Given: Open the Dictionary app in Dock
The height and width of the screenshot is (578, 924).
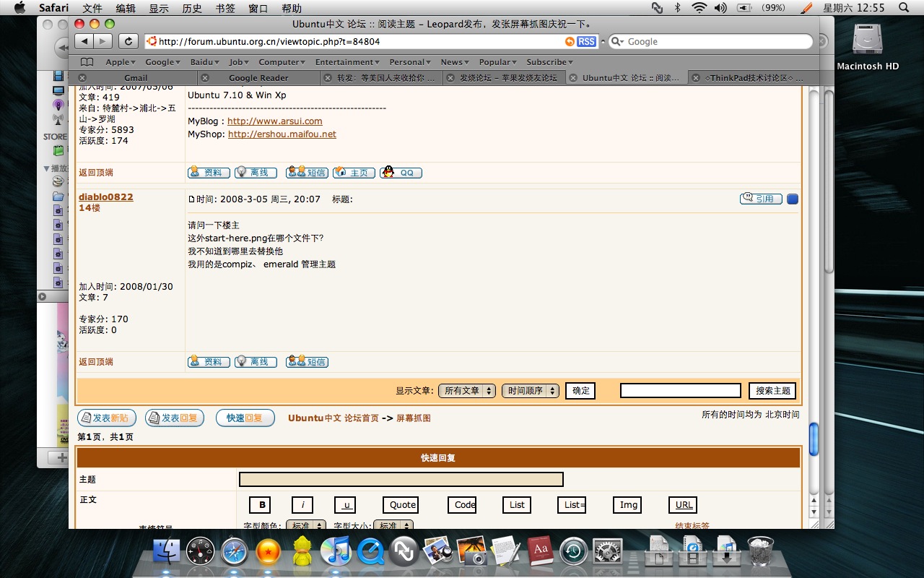Looking at the screenshot, I should [x=540, y=552].
